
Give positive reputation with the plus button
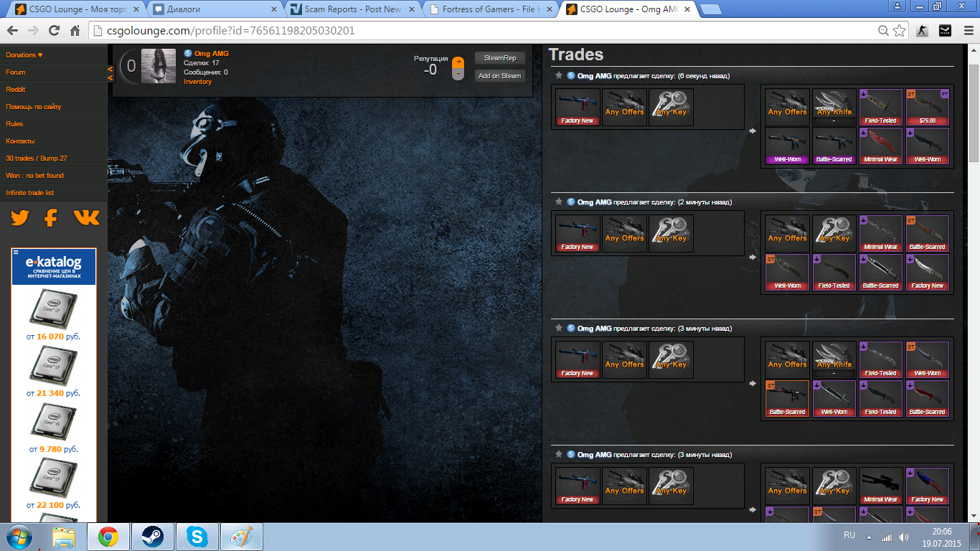tap(458, 62)
